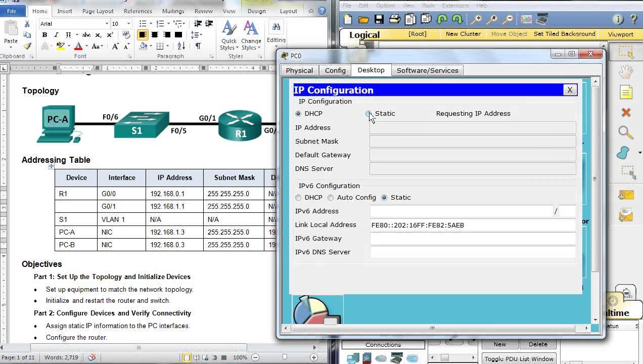Select IPv6 Static radio button
Screen dimensions: 643x364
coord(384,198)
